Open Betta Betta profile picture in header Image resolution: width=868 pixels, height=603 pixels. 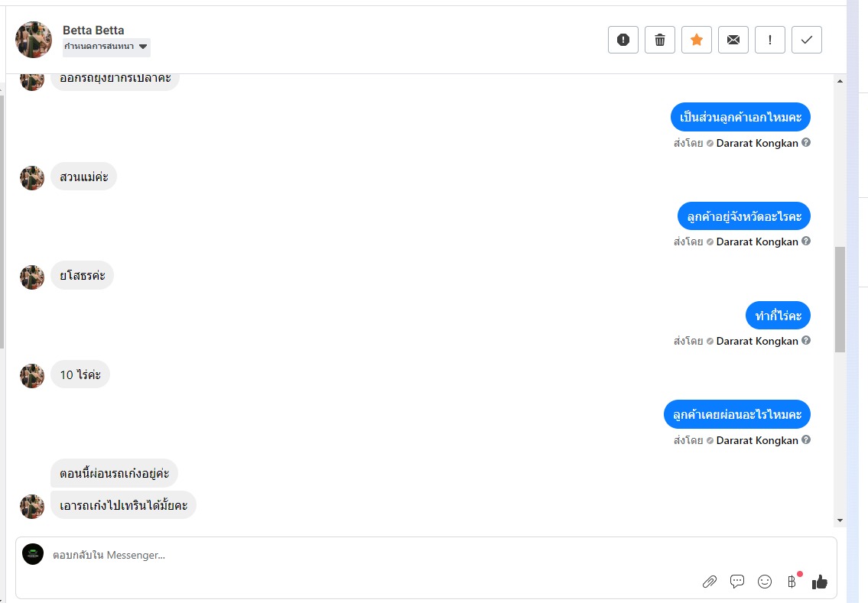point(34,40)
